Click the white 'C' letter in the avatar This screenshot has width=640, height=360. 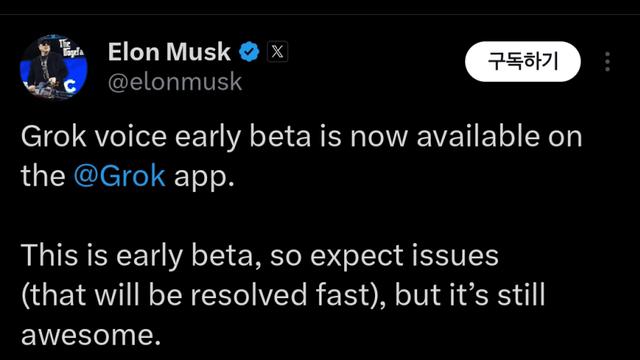71,86
